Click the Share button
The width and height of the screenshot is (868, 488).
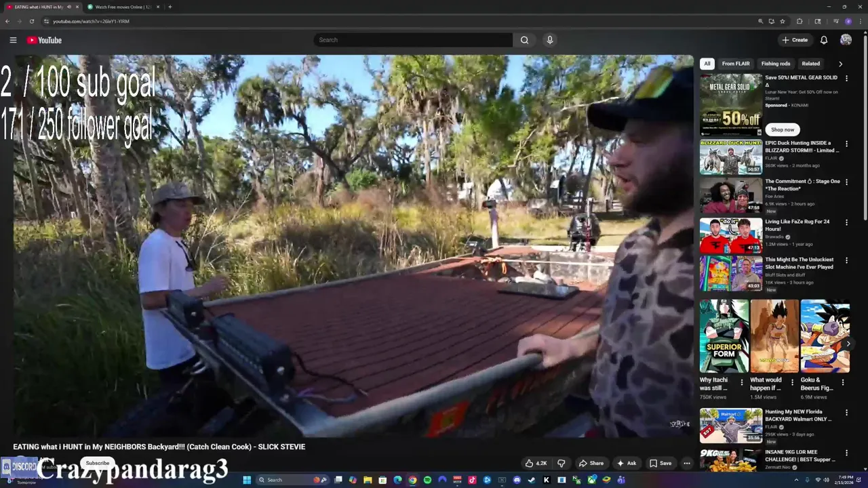point(591,464)
